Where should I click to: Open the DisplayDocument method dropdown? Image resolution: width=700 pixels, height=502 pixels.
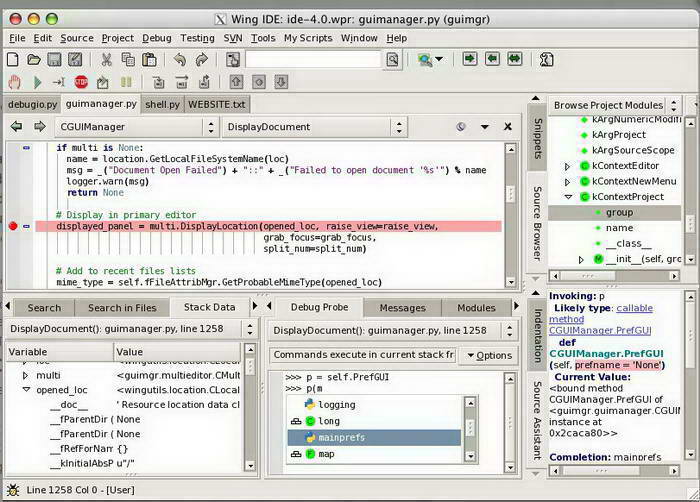pos(314,127)
